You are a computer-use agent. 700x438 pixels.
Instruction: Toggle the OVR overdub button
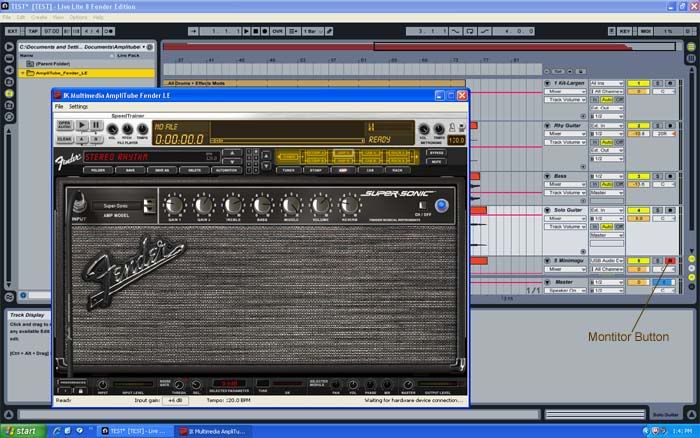[277, 31]
